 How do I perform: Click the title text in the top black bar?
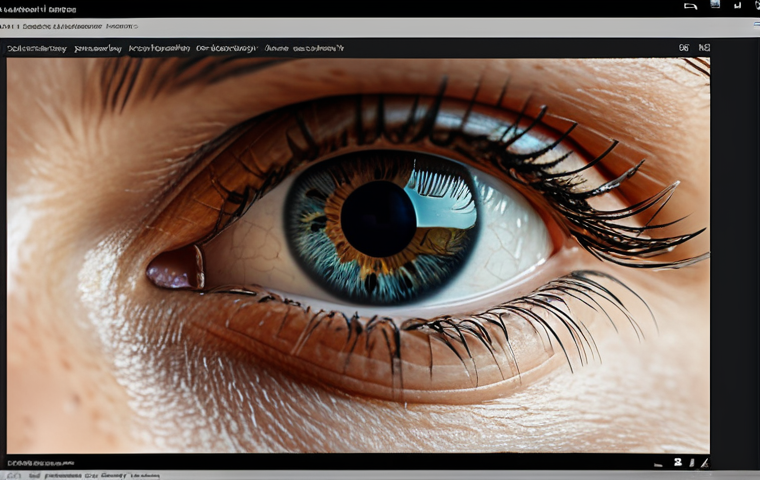[38, 9]
